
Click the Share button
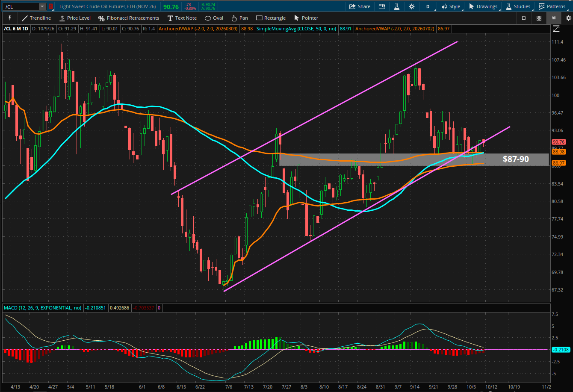[x=360, y=6]
